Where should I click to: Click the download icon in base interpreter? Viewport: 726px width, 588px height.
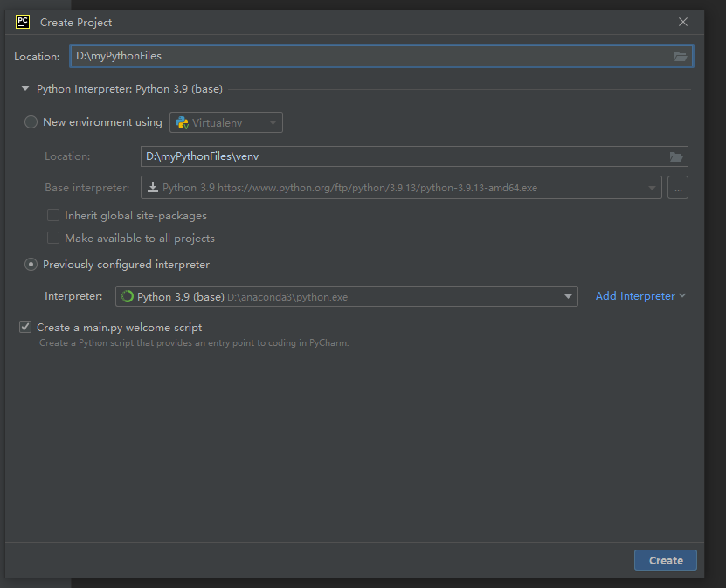click(x=152, y=187)
